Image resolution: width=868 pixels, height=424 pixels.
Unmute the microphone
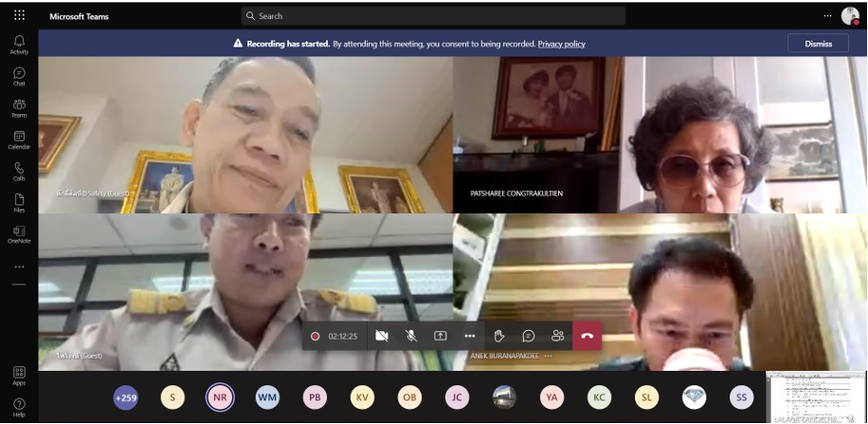pos(411,336)
